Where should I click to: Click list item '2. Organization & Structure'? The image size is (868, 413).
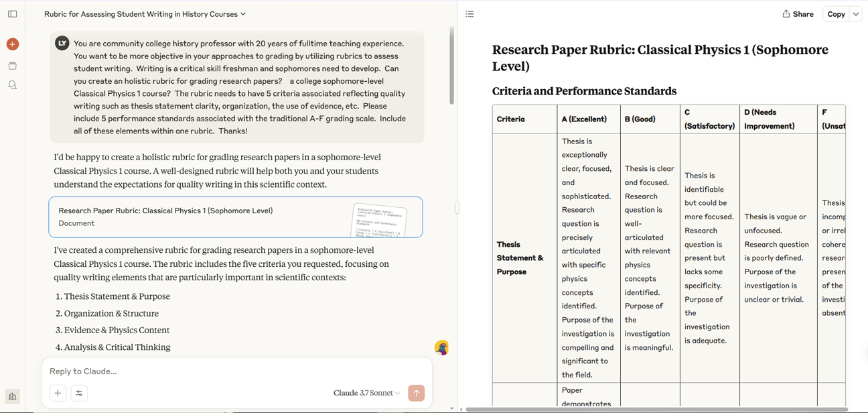click(x=106, y=313)
